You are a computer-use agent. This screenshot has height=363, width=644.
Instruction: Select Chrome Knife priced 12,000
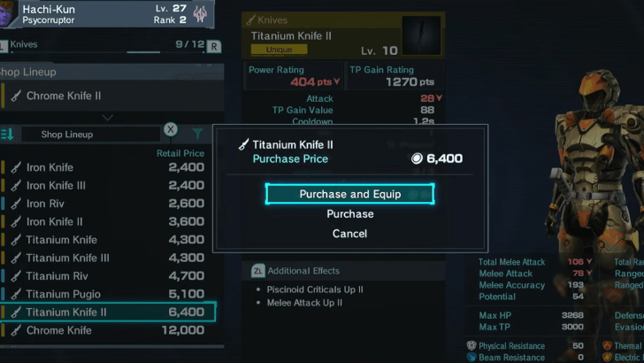(x=106, y=330)
